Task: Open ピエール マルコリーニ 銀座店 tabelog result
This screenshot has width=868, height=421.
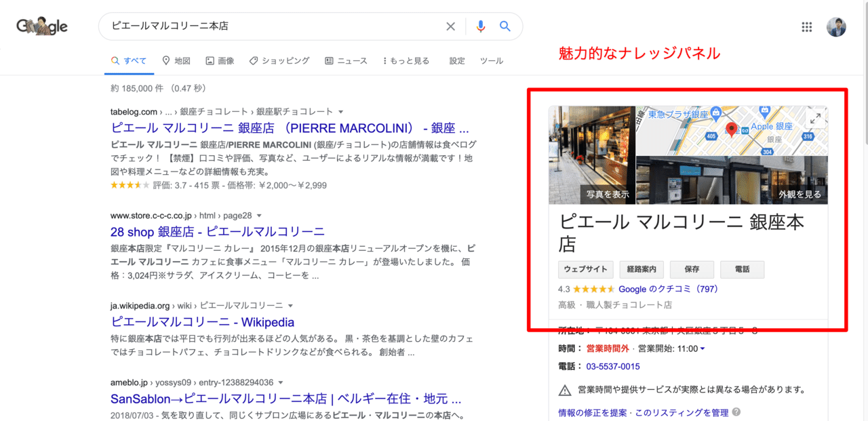Action: point(290,128)
